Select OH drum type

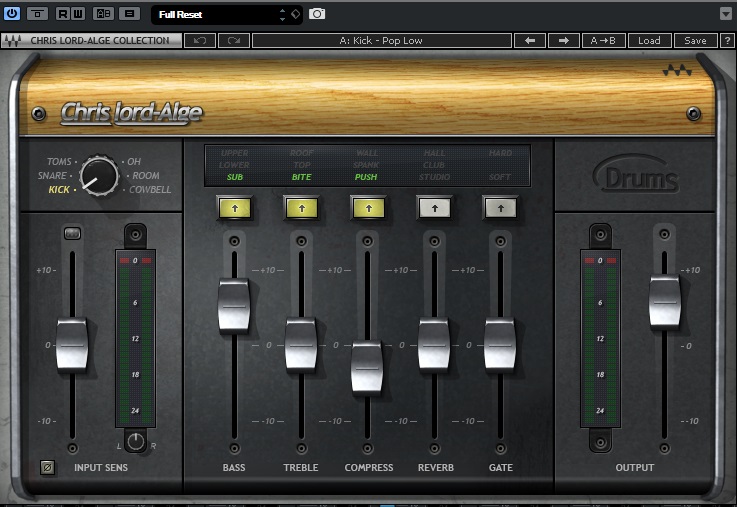[134, 162]
